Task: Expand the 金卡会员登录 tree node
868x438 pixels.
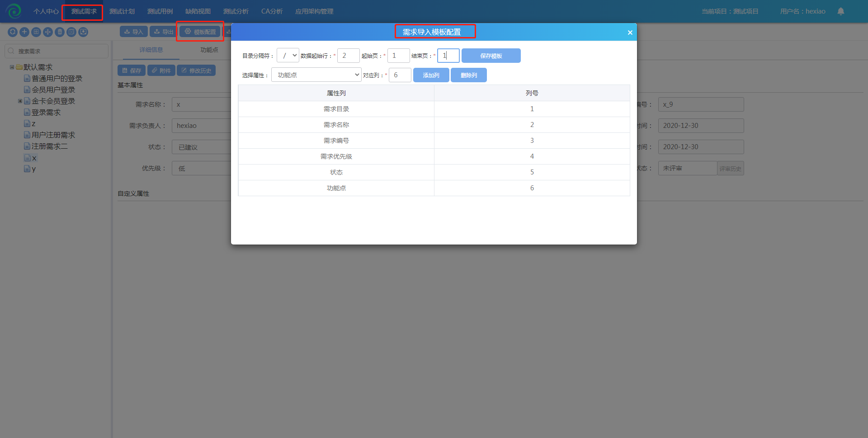Action: (20, 101)
